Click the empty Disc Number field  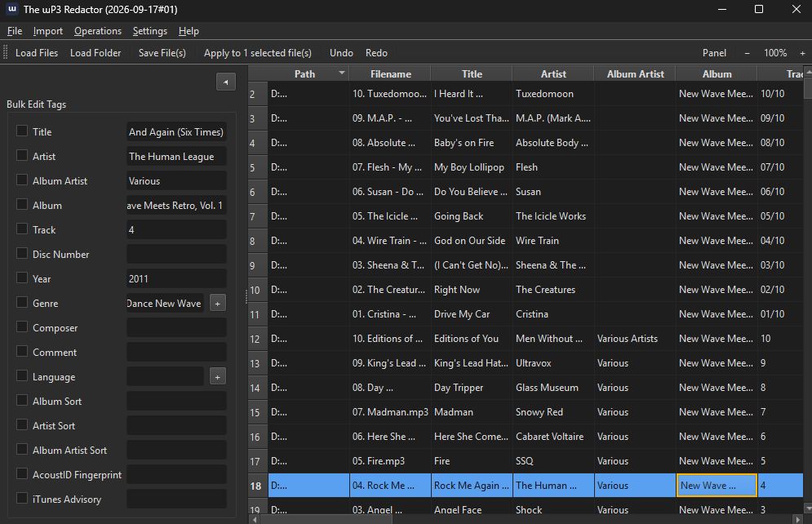pos(176,254)
